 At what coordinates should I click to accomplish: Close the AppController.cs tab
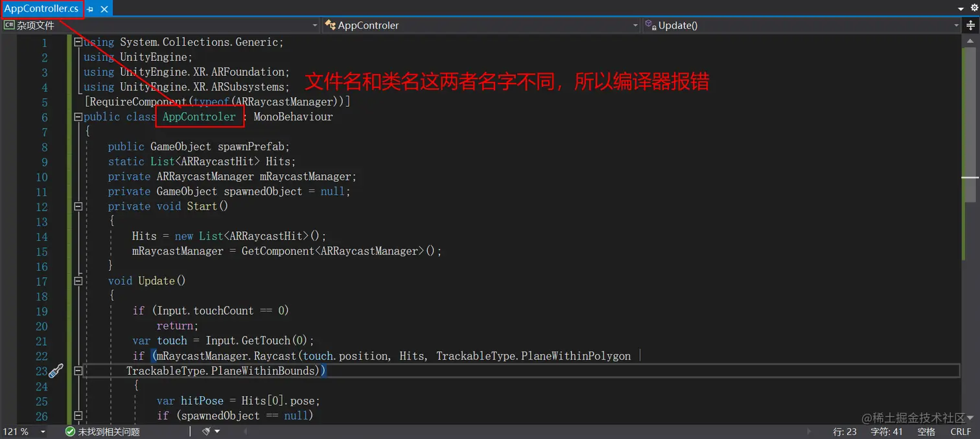click(104, 9)
